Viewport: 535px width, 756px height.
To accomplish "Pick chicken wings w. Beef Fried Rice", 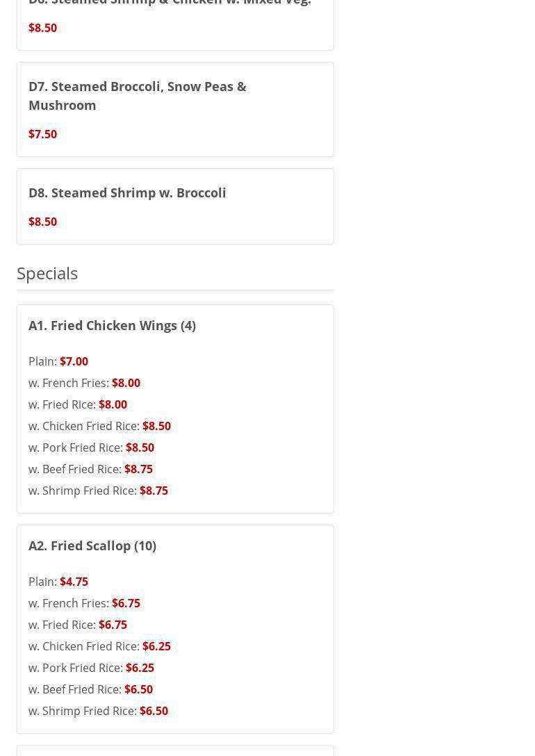I will (x=90, y=469).
